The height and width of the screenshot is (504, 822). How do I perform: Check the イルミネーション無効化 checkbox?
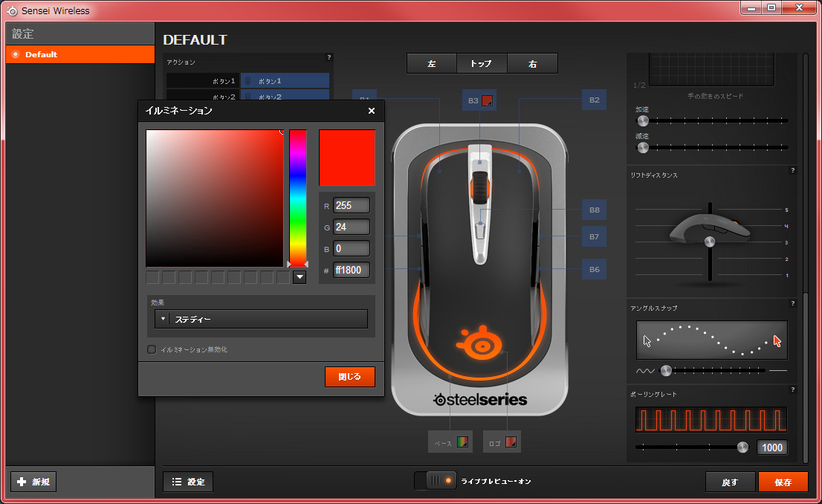coord(152,349)
